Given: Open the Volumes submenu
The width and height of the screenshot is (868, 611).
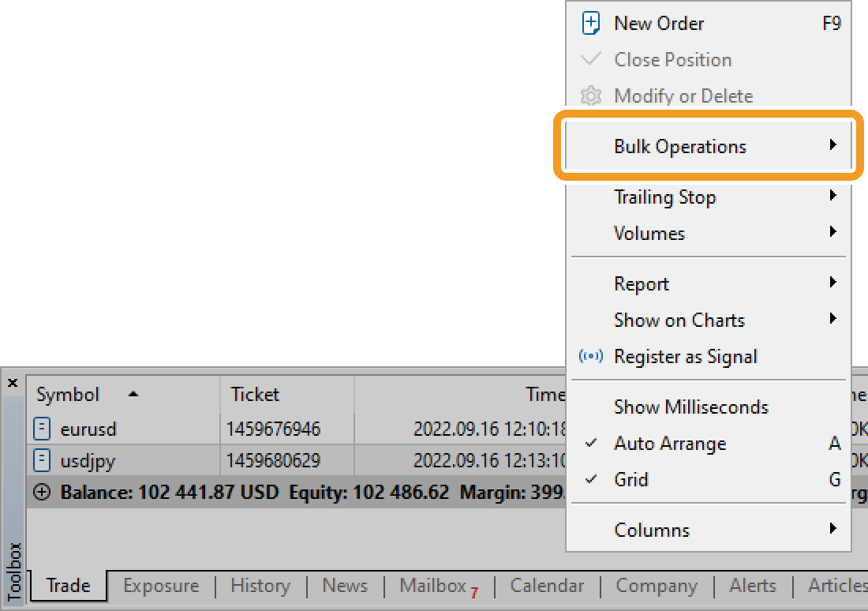Looking at the screenshot, I should click(649, 233).
